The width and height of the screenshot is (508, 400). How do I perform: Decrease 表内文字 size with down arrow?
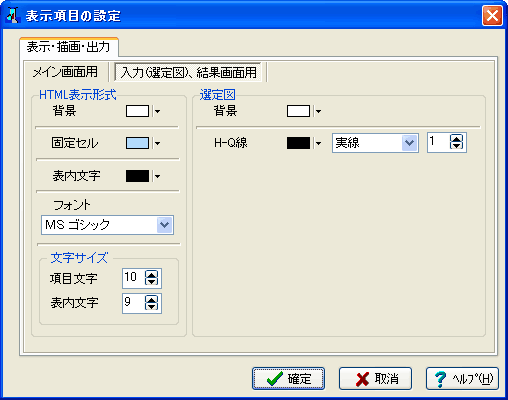click(151, 307)
